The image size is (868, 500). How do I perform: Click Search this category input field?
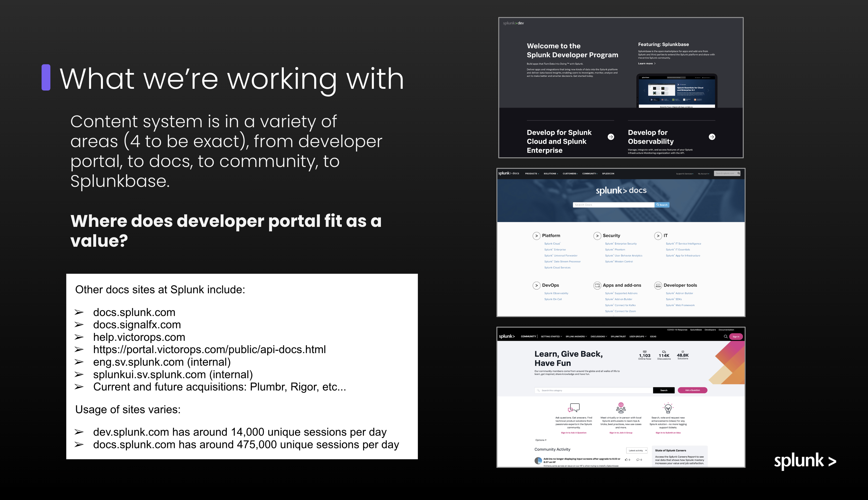[594, 390]
